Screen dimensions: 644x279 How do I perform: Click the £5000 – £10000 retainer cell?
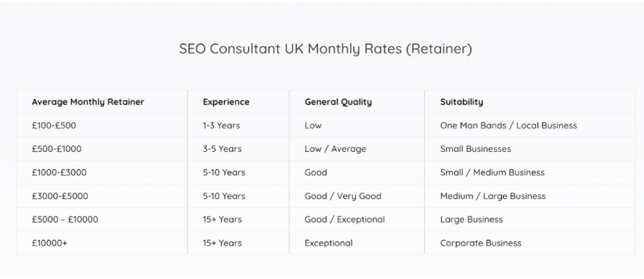(65, 220)
